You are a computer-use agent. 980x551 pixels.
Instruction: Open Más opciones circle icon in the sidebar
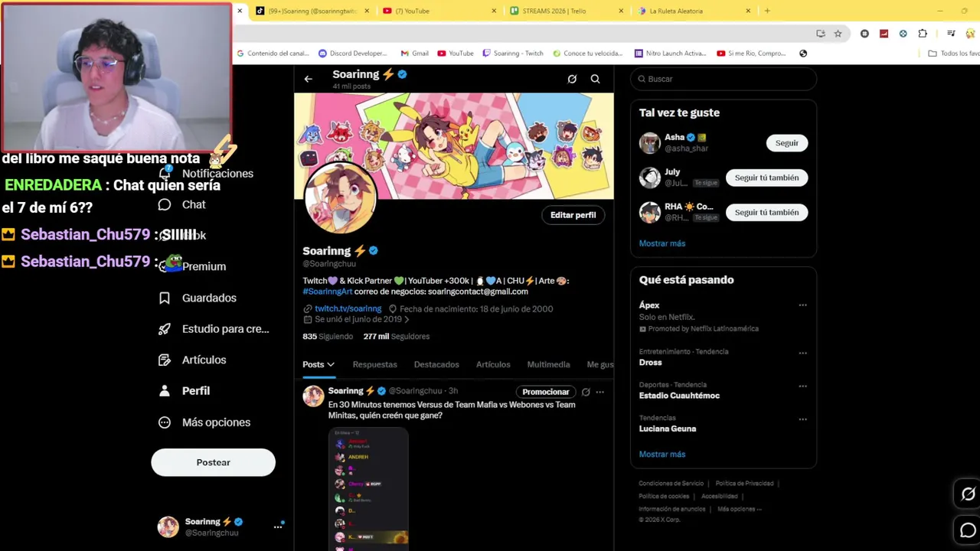coord(164,422)
